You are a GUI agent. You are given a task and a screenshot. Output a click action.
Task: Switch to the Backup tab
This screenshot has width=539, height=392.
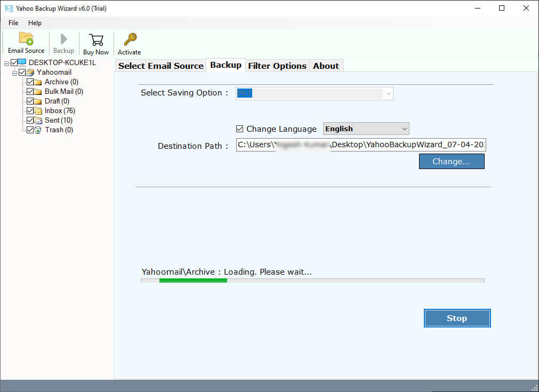pyautogui.click(x=226, y=65)
